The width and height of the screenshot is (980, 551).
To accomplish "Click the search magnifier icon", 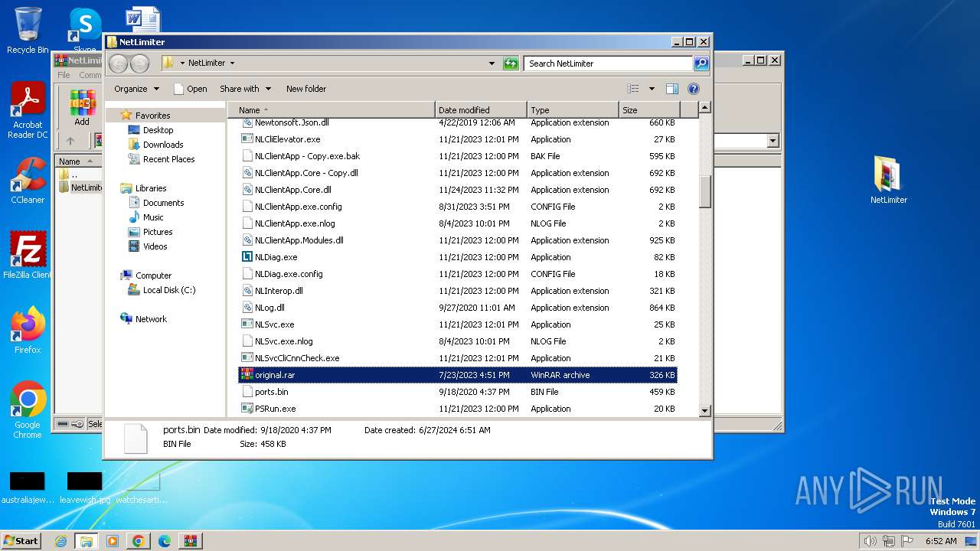I will click(x=701, y=64).
